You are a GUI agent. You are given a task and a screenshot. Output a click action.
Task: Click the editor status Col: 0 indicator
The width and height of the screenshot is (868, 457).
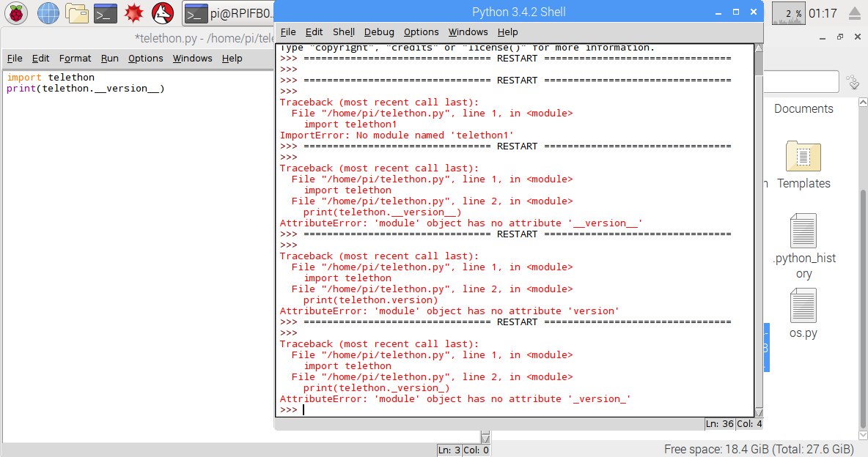coord(476,450)
